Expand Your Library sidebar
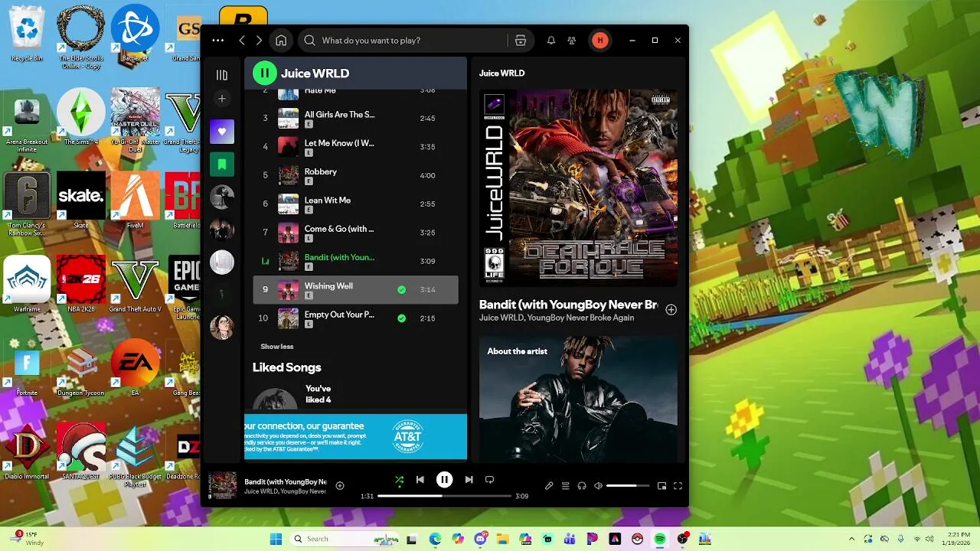This screenshot has height=551, width=980. (x=222, y=75)
